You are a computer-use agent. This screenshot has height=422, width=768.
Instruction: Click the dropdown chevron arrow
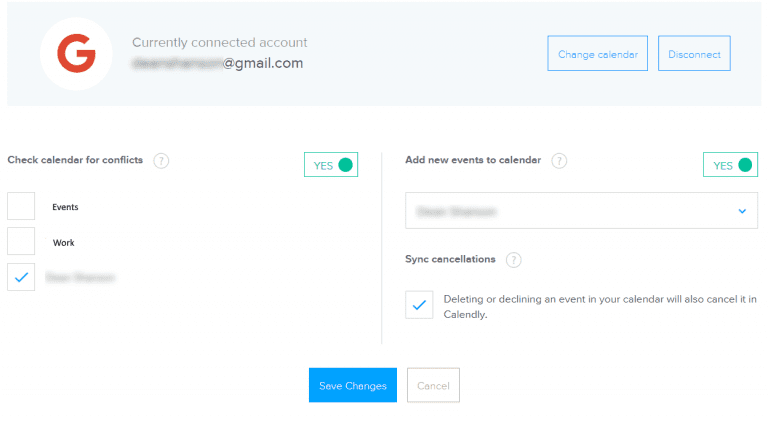[742, 211]
